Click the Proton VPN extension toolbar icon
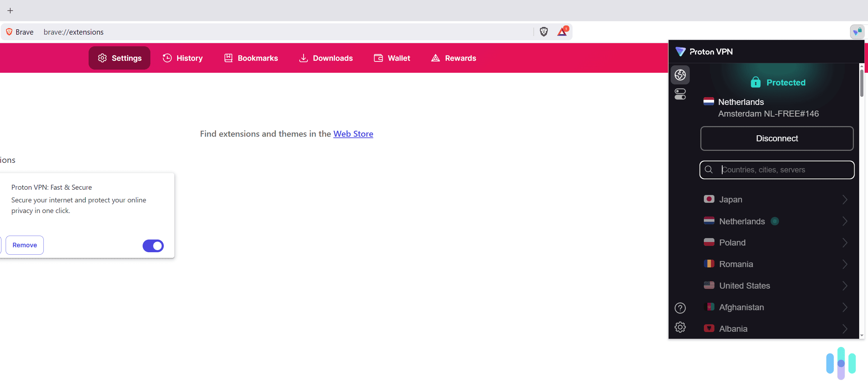The width and height of the screenshot is (868, 384). click(857, 32)
